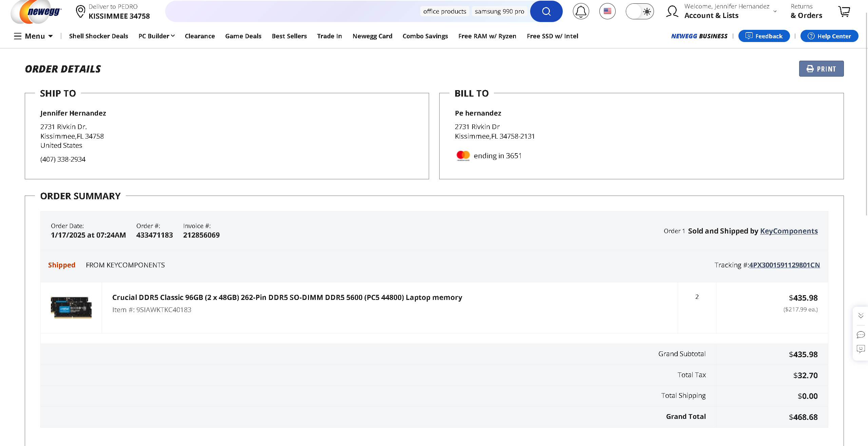Click the Newegg logo
The image size is (868, 446).
pyautogui.click(x=36, y=12)
